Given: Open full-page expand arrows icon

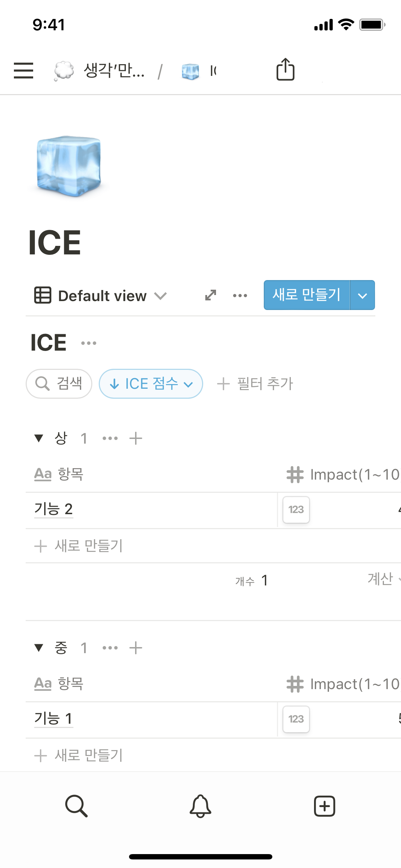Looking at the screenshot, I should [x=211, y=295].
